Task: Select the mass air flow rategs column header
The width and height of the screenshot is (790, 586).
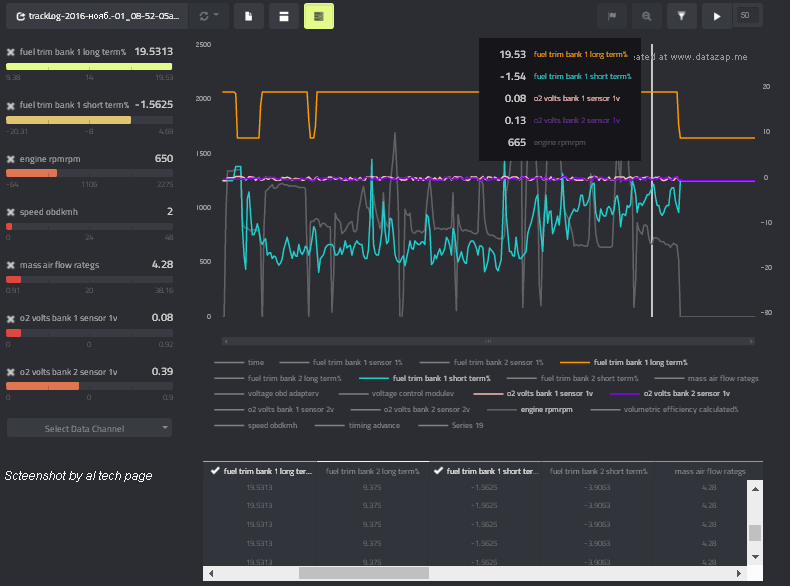Action: 709,470
